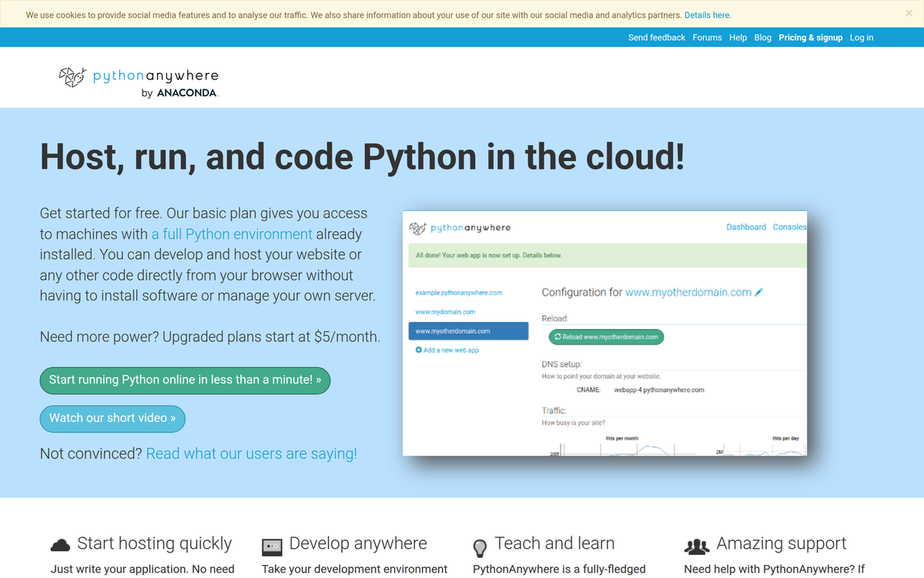The width and height of the screenshot is (924, 578).
Task: Click the console icon beside Develop anywhere
Action: point(272,546)
